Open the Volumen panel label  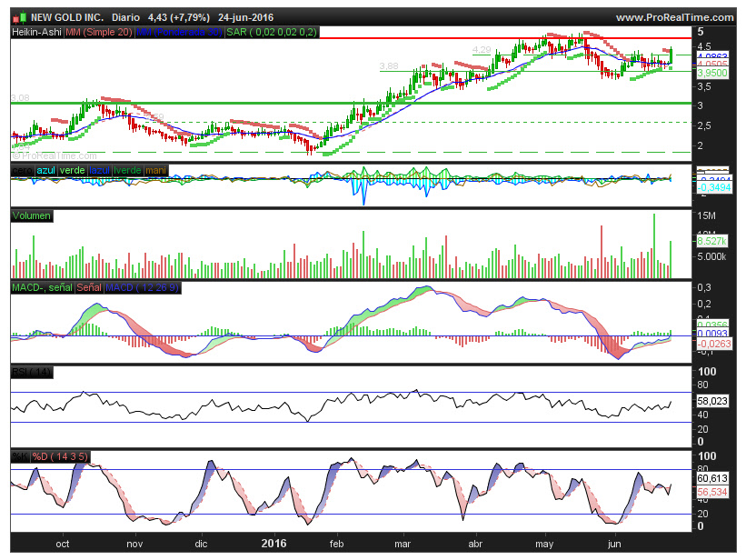click(x=31, y=216)
